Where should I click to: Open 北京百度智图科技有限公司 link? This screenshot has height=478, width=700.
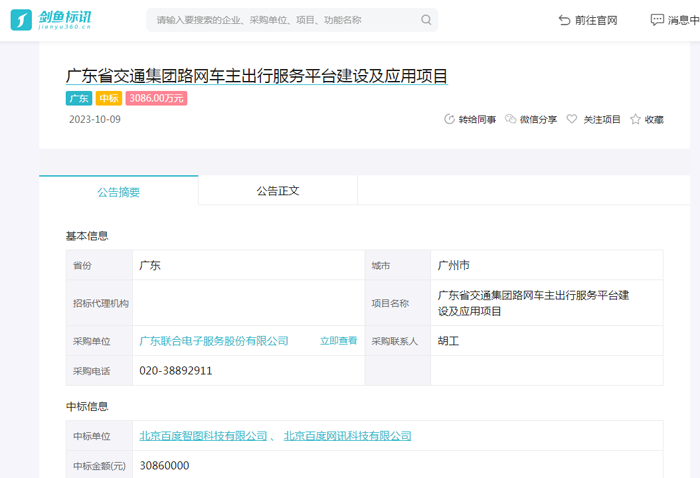point(203,436)
